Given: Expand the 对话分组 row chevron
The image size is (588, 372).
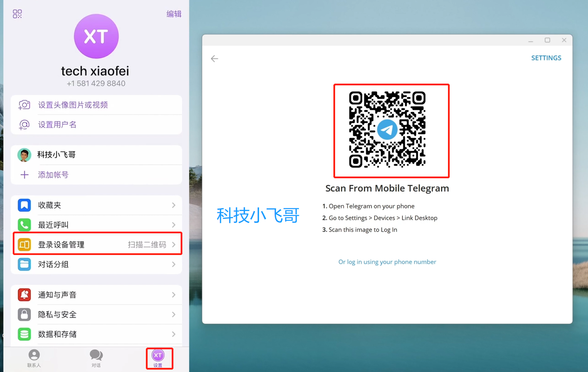Looking at the screenshot, I should (x=174, y=264).
